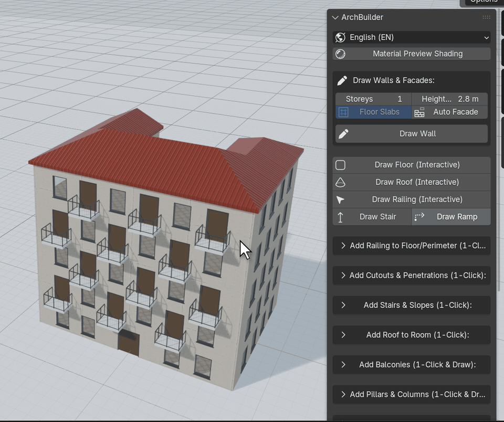Click the pencil icon on Draw Wall
The image size is (504, 422).
pyautogui.click(x=343, y=134)
